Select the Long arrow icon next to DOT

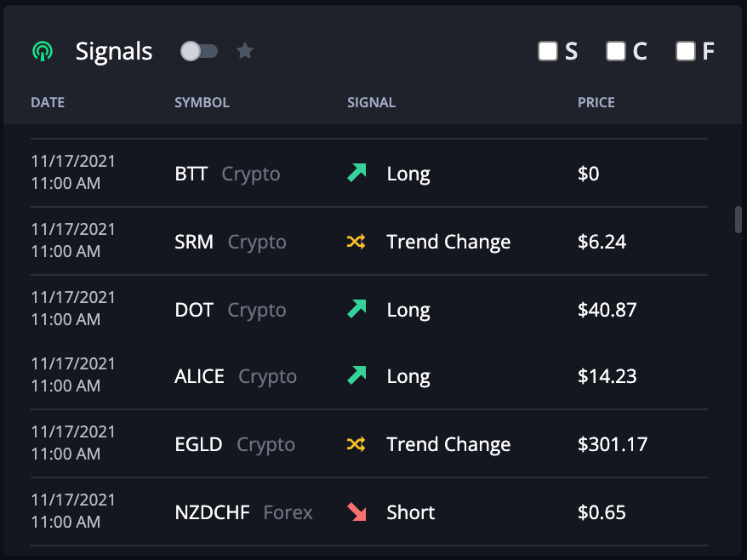[356, 309]
